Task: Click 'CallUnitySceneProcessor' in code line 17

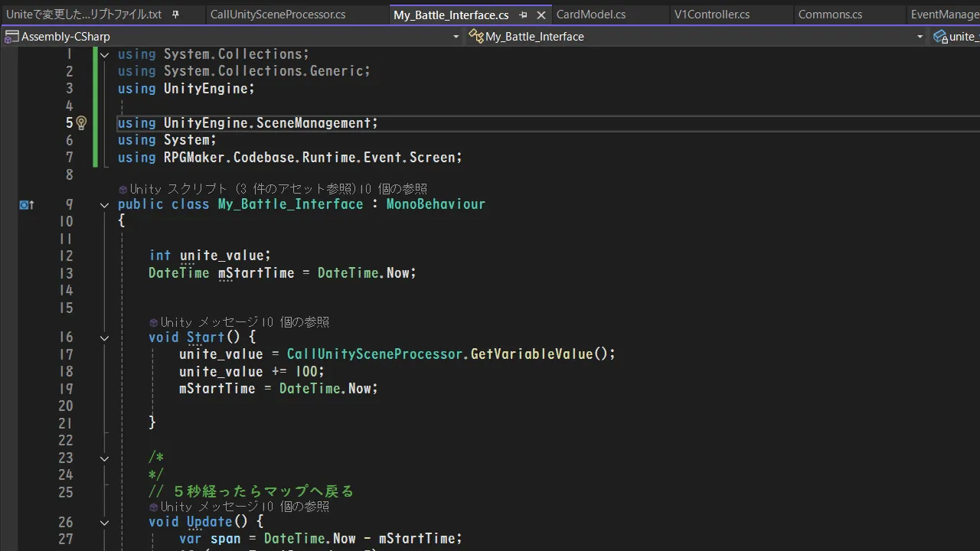Action: (374, 354)
